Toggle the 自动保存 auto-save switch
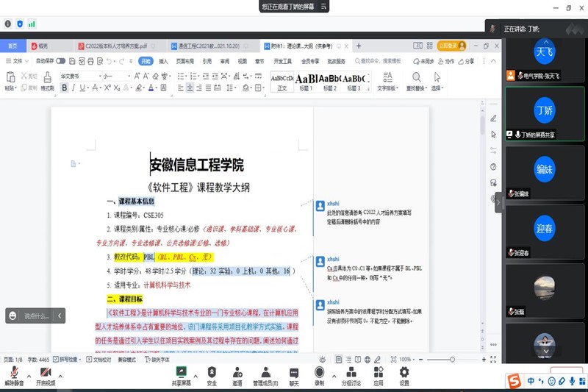Image resolution: width=588 pixels, height=392 pixels. [x=60, y=61]
